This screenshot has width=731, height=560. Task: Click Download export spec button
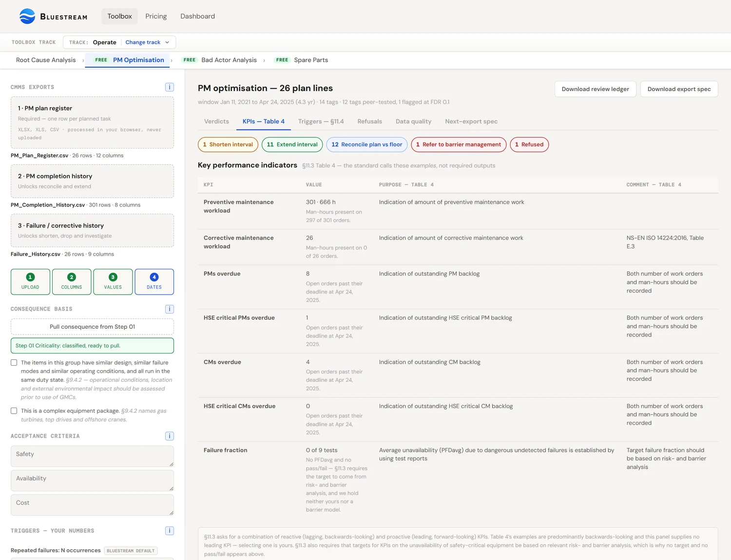pos(679,89)
